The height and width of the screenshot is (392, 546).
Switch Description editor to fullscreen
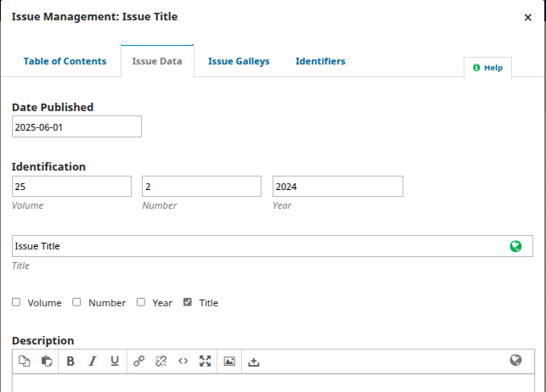tap(205, 361)
